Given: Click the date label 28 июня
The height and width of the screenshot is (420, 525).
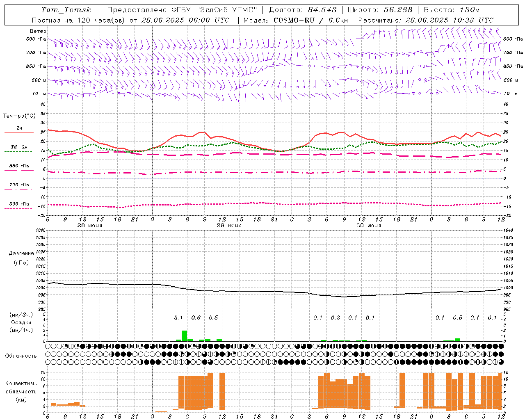Looking at the screenshot, I should click(x=90, y=226).
